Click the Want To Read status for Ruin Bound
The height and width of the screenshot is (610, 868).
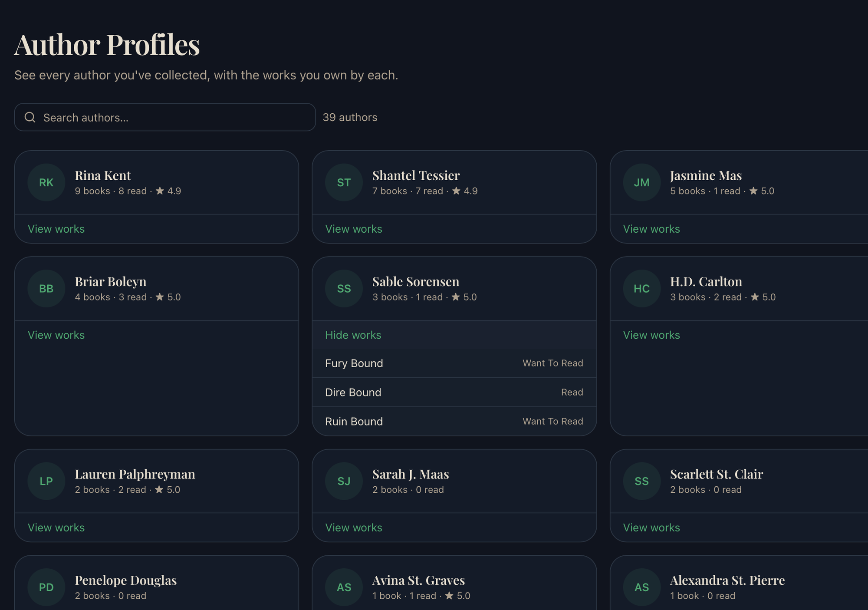(553, 421)
